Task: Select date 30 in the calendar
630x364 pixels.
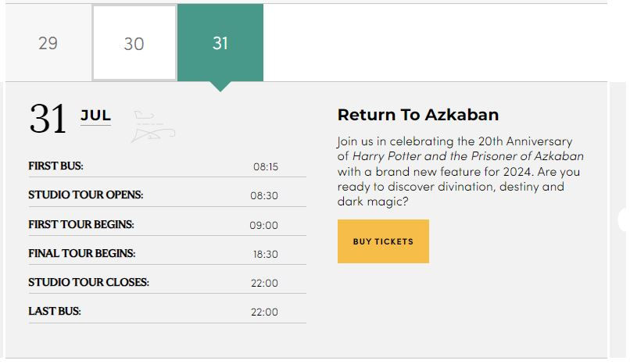Action: [134, 42]
